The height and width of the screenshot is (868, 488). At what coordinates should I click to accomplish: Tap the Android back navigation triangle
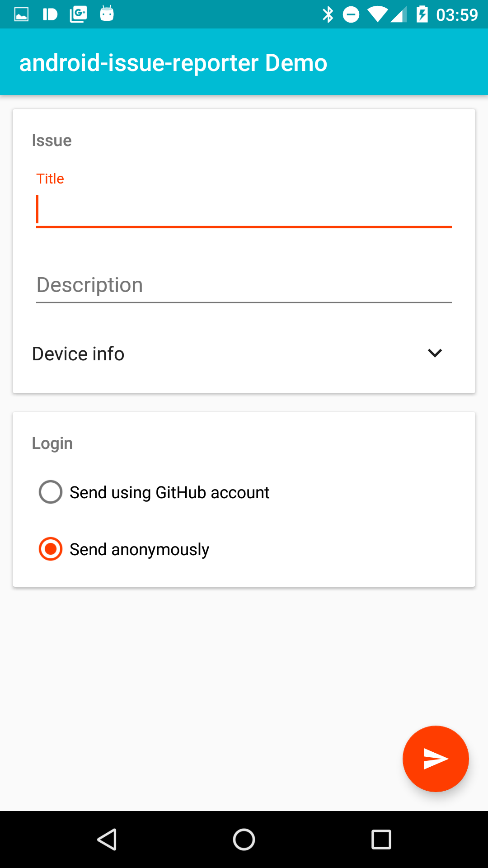pos(108,840)
